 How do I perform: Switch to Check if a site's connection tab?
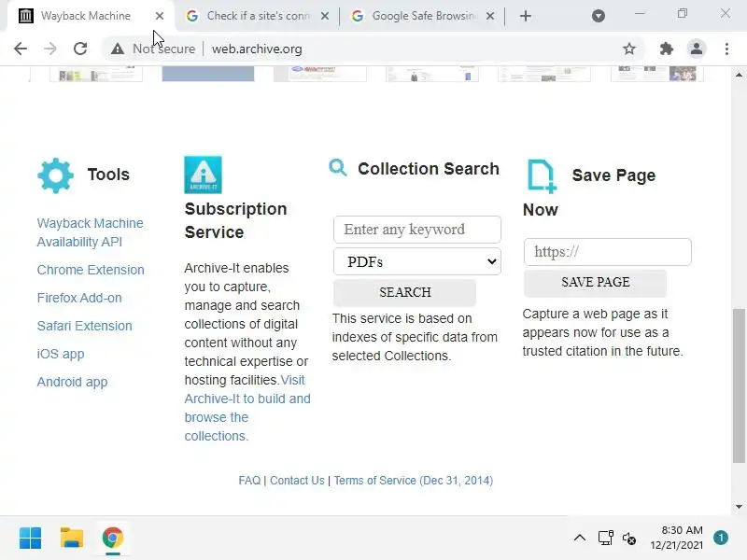(258, 16)
